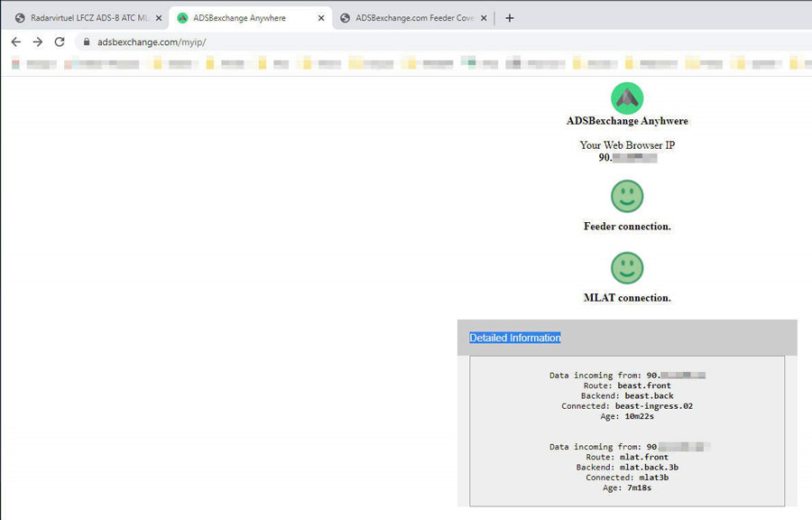812x520 pixels.
Task: Click the MLAT connection. label
Action: 627,298
